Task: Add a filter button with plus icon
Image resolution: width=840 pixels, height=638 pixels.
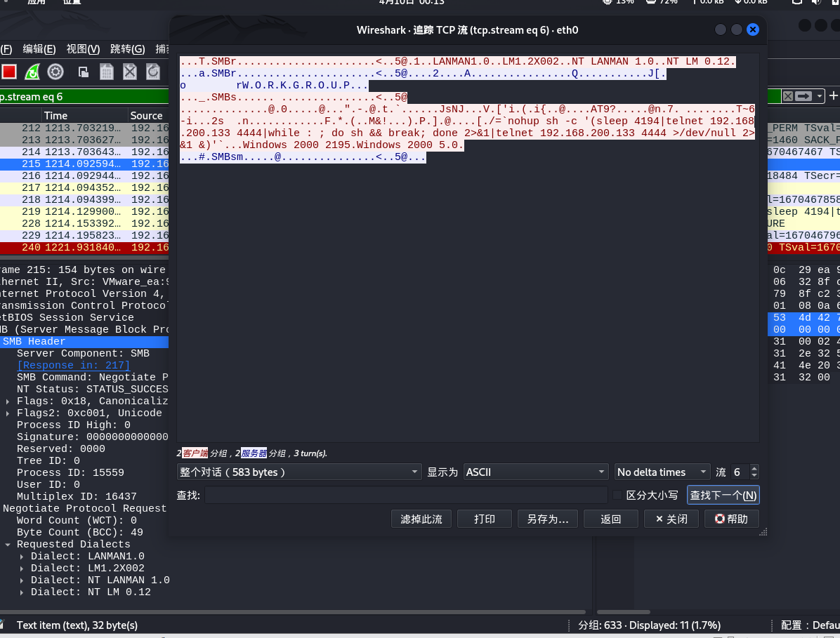Action: point(833,96)
